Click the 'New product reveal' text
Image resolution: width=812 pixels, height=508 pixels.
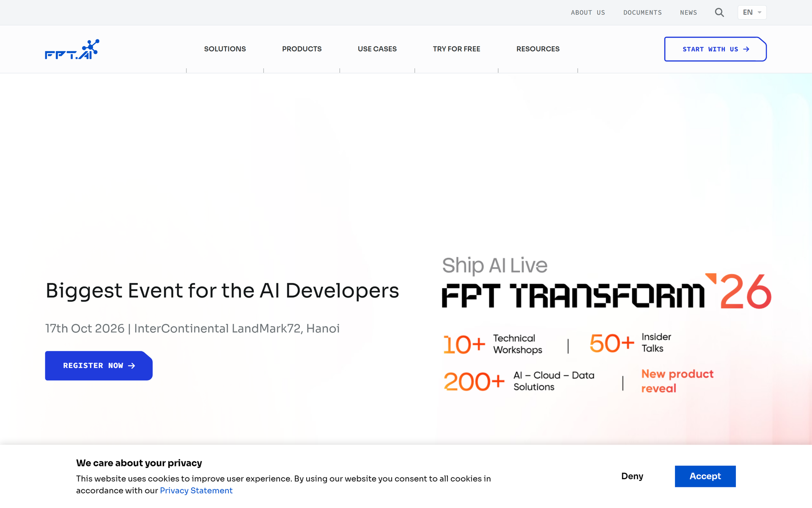(678, 381)
